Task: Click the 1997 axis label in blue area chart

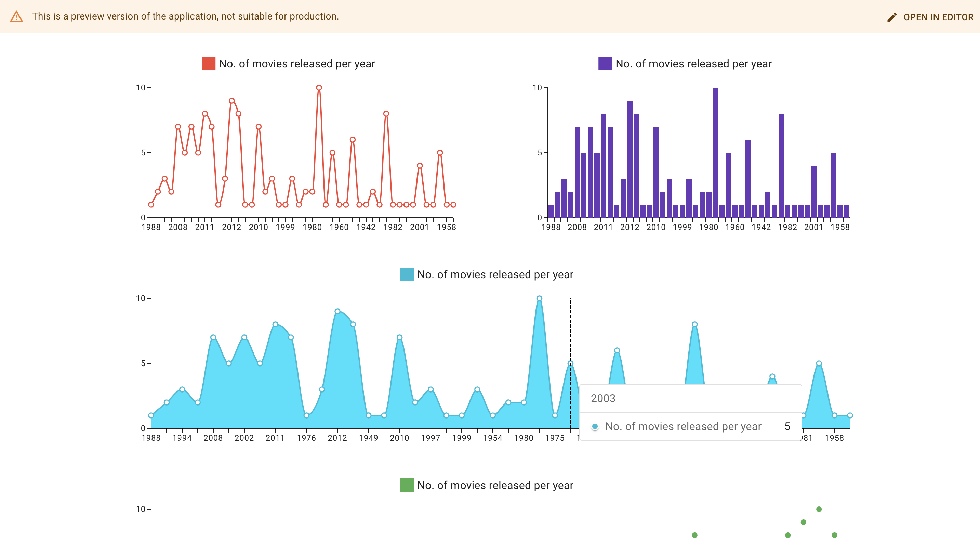Action: tap(430, 438)
